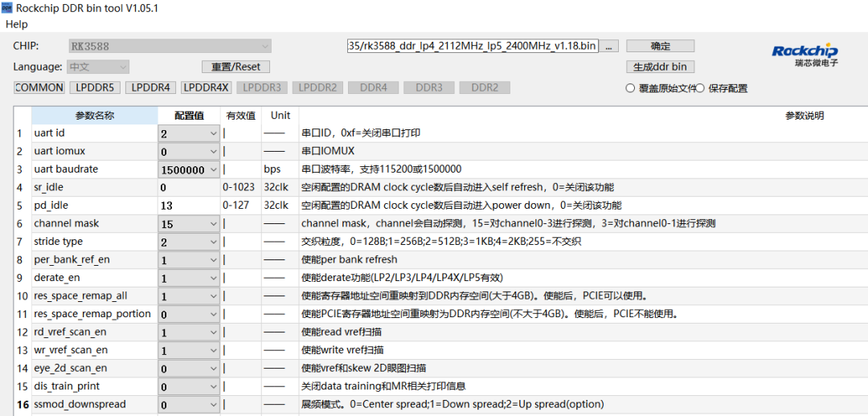Image resolution: width=868 pixels, height=416 pixels.
Task: Click the Rockchip logo
Action: (x=805, y=55)
